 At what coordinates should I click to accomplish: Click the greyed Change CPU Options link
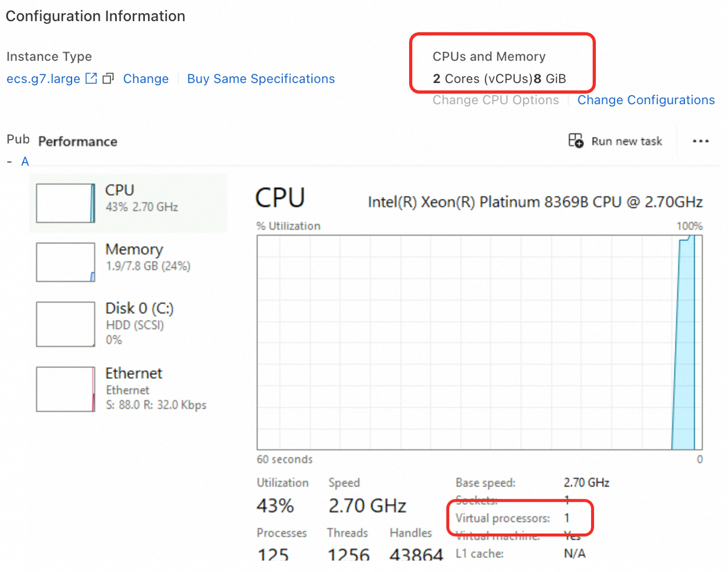[x=496, y=100]
